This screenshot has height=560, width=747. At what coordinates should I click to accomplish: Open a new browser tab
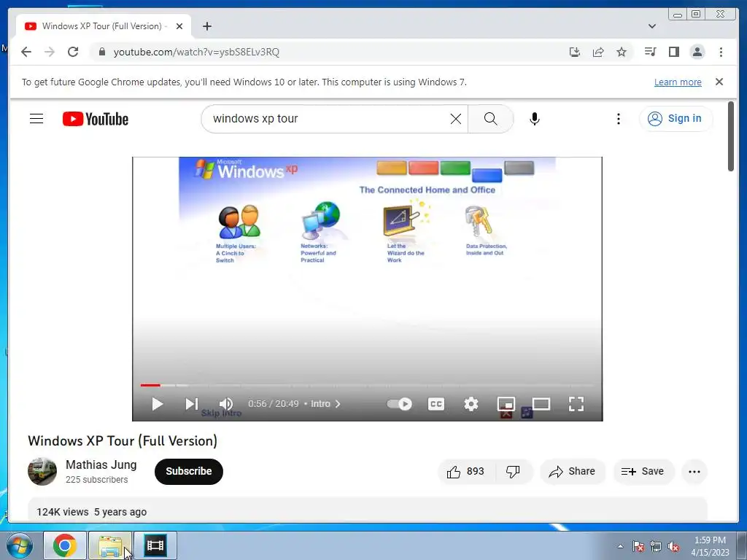click(x=206, y=26)
